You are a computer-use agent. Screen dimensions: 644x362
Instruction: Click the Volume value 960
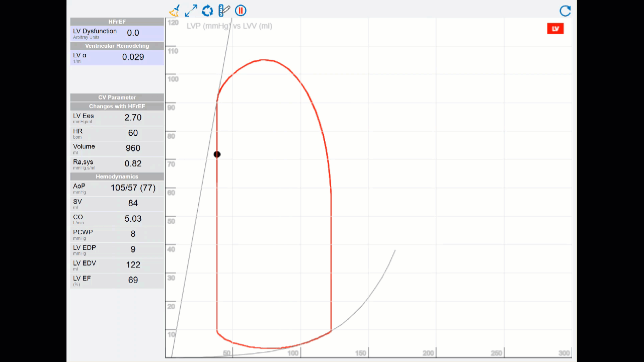(x=133, y=148)
